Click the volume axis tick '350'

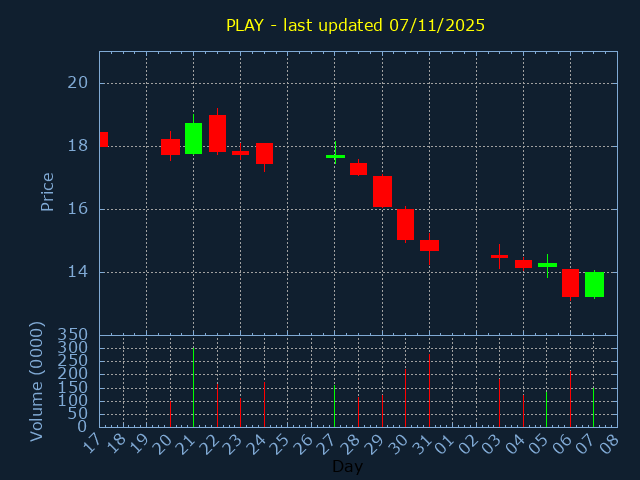(72, 335)
